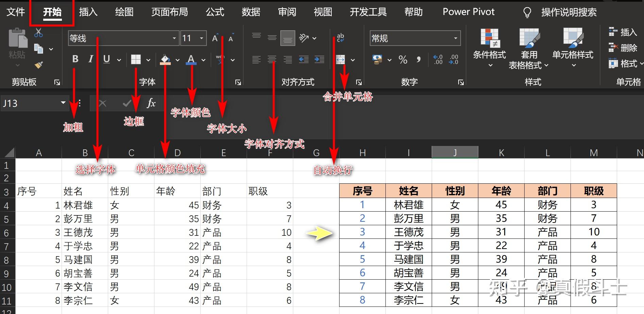Open 条件格式 conditional formatting

(x=490, y=48)
